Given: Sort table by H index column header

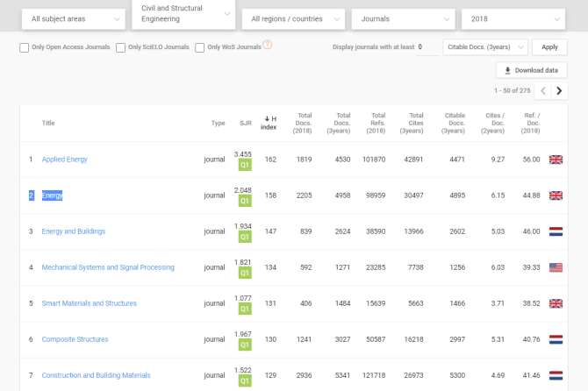Looking at the screenshot, I should [269, 123].
